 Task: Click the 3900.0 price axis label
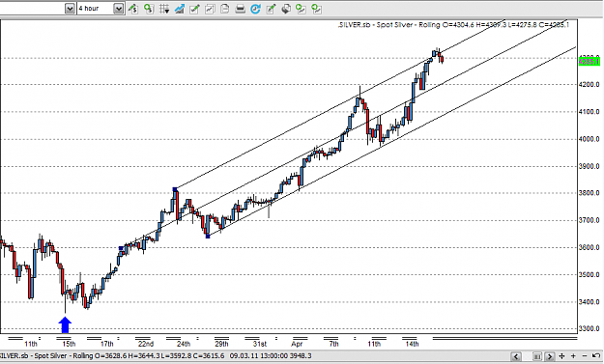click(589, 166)
